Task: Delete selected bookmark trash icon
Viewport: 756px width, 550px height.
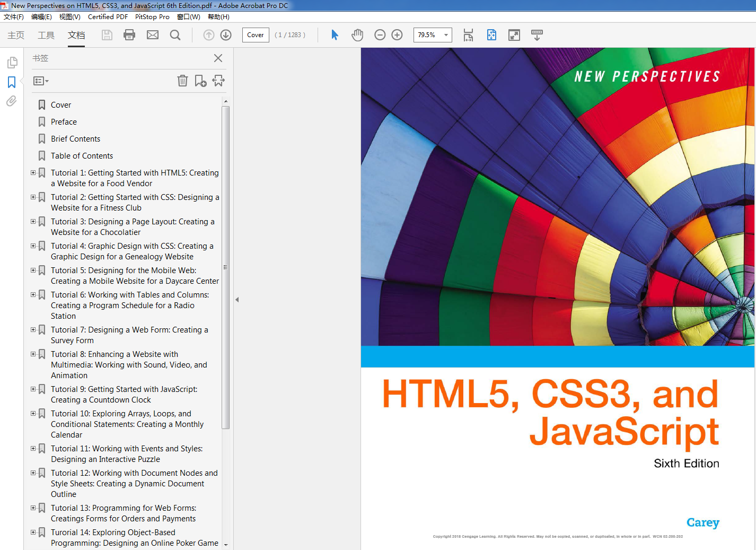Action: click(182, 81)
